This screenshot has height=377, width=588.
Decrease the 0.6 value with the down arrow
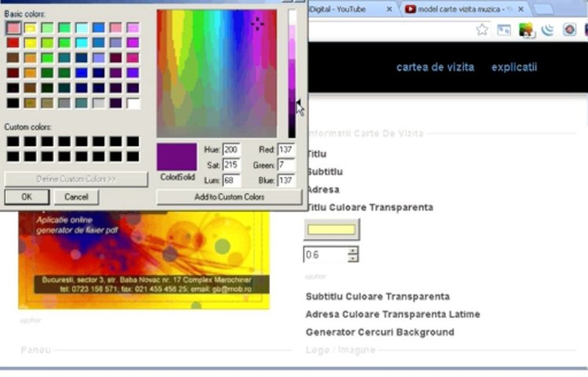pyautogui.click(x=353, y=259)
